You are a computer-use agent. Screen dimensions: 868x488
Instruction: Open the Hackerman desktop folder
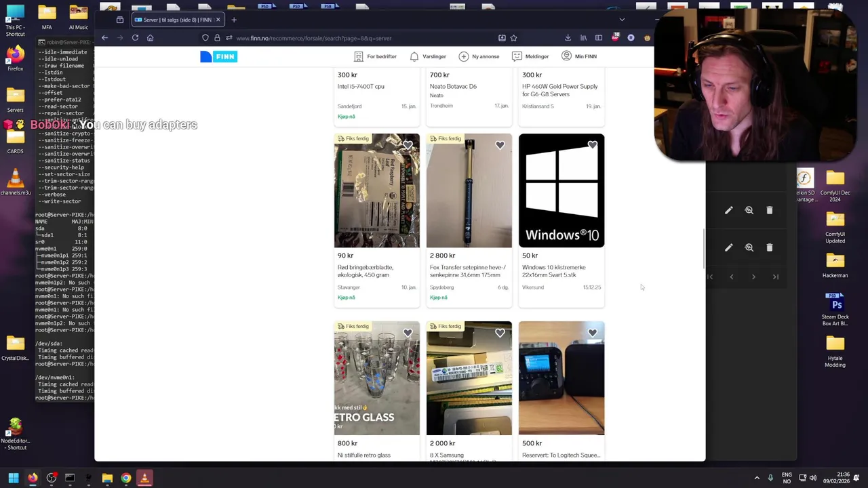(835, 266)
